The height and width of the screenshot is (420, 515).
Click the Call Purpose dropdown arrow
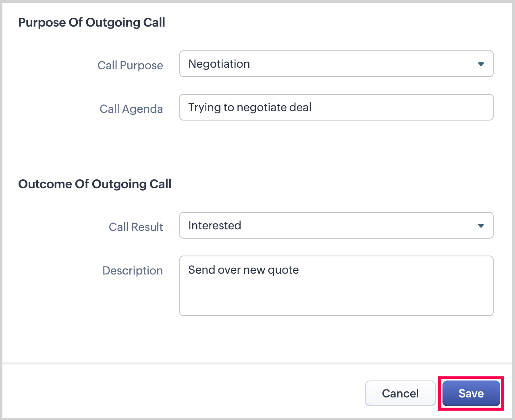click(x=481, y=64)
